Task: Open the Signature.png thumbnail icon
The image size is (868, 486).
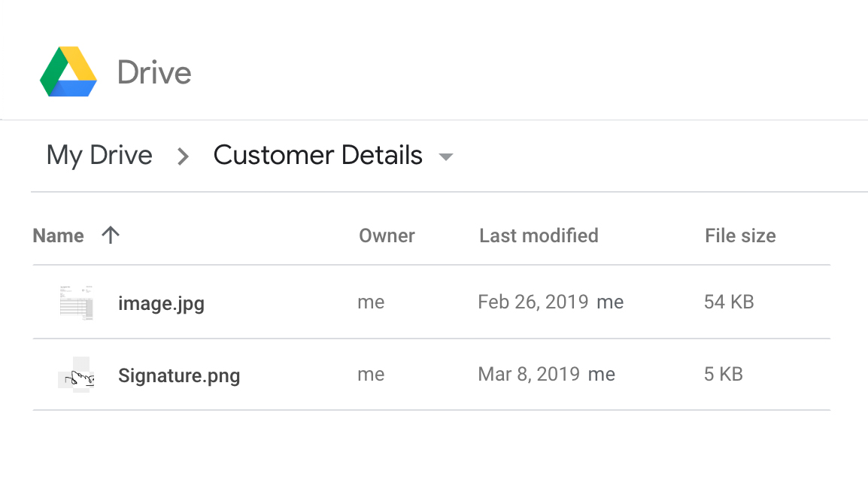Action: pyautogui.click(x=77, y=375)
